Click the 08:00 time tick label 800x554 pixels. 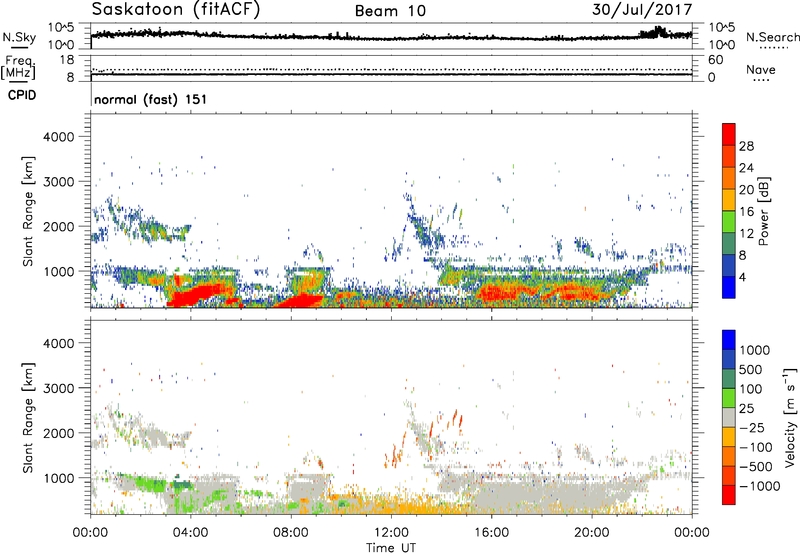coord(291,533)
